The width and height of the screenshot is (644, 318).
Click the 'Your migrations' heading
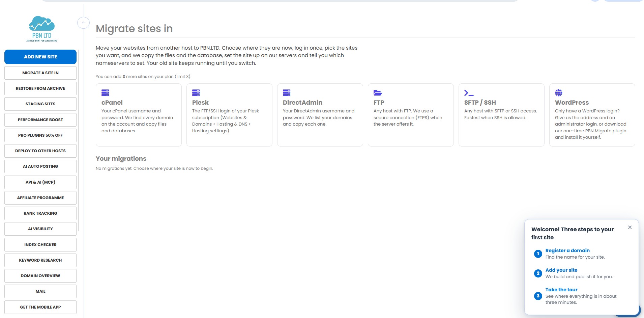click(121, 159)
